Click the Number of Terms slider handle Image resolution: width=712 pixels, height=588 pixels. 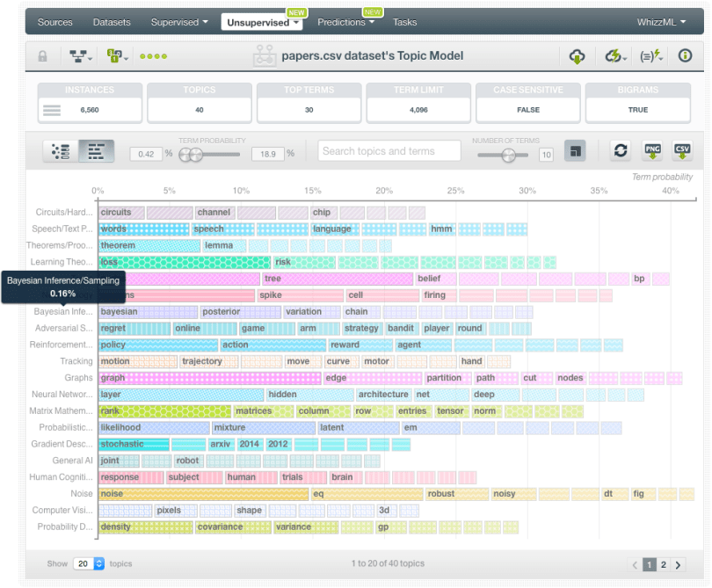pyautogui.click(x=508, y=155)
